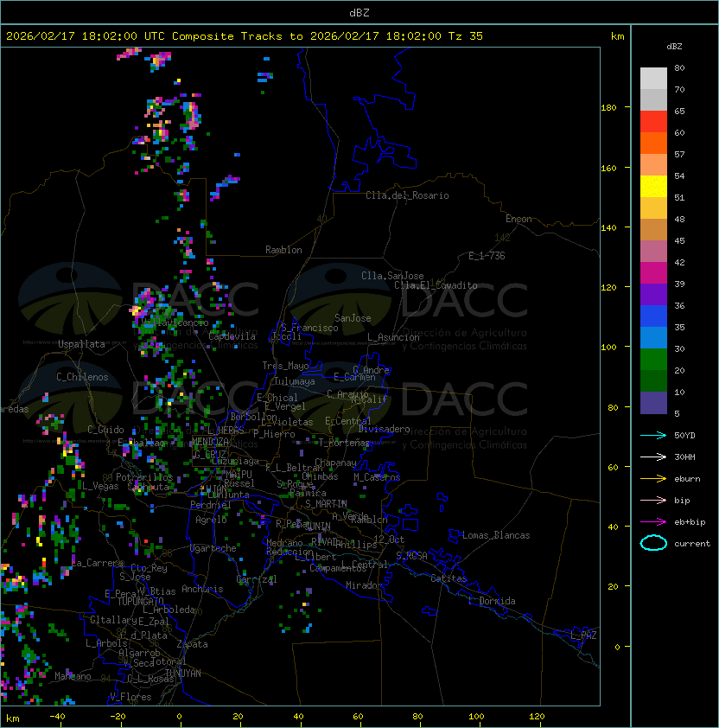The width and height of the screenshot is (719, 728).
Task: Click the cyan 'current' ellipse legend symbol
Action: [x=653, y=543]
